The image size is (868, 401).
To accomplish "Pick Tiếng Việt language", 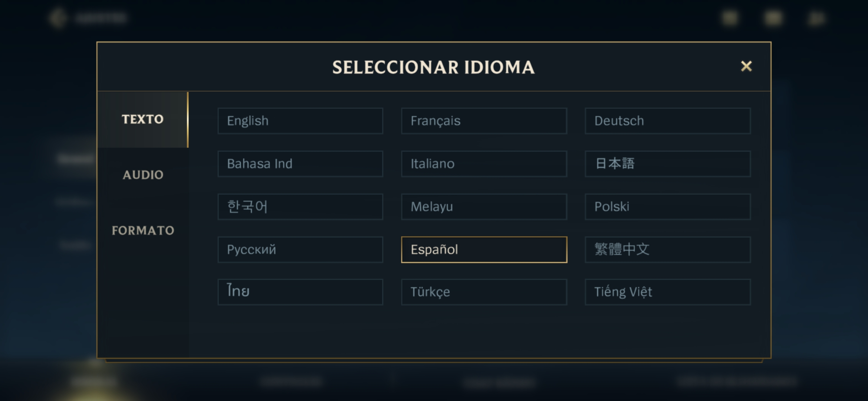I will (668, 292).
